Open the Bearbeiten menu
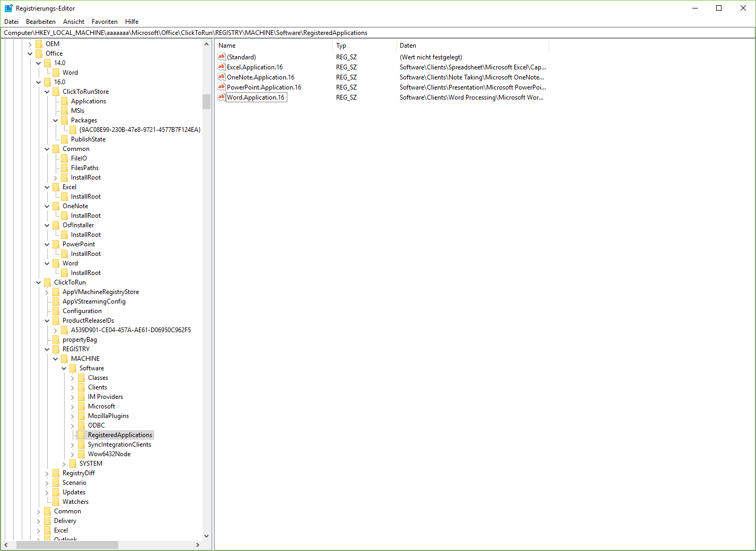This screenshot has height=551, width=756. pyautogui.click(x=41, y=22)
